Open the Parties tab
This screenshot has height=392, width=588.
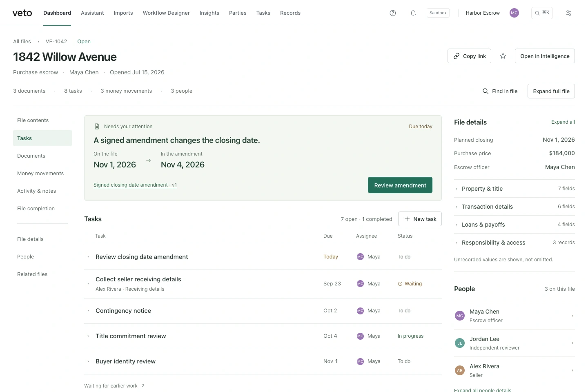pos(238,13)
